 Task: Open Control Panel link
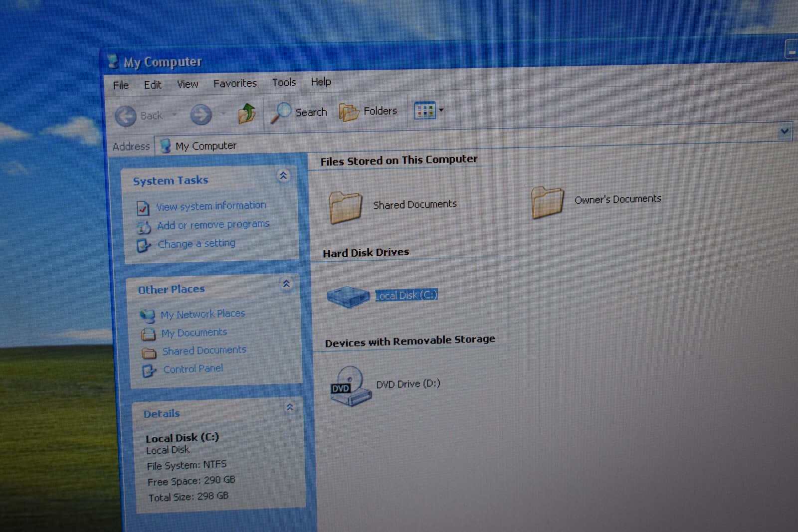(x=193, y=369)
